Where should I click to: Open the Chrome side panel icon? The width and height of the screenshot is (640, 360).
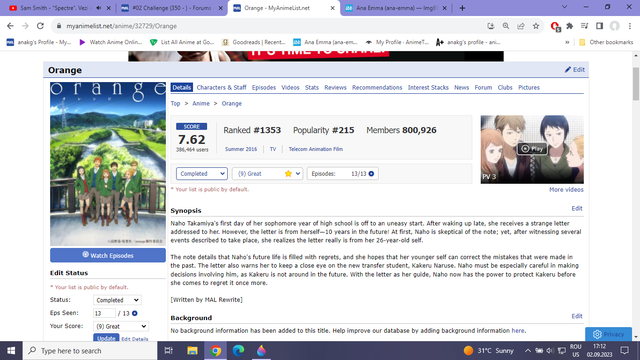(599, 26)
